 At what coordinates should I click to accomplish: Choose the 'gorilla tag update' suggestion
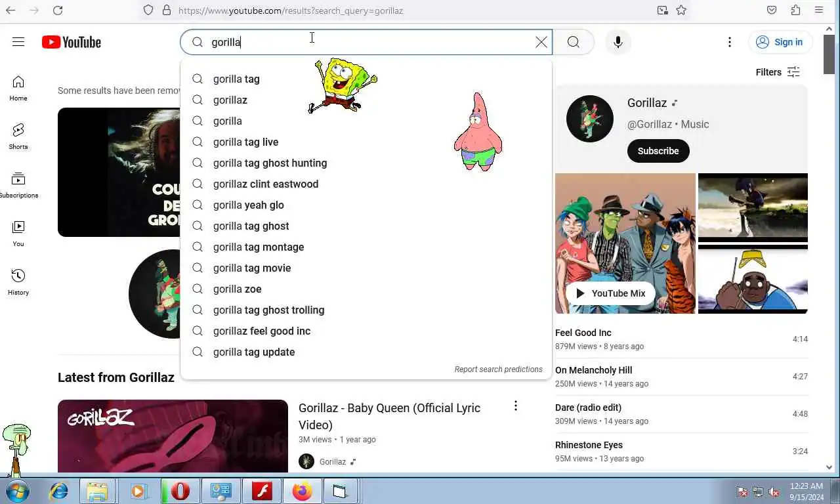[x=366, y=352]
